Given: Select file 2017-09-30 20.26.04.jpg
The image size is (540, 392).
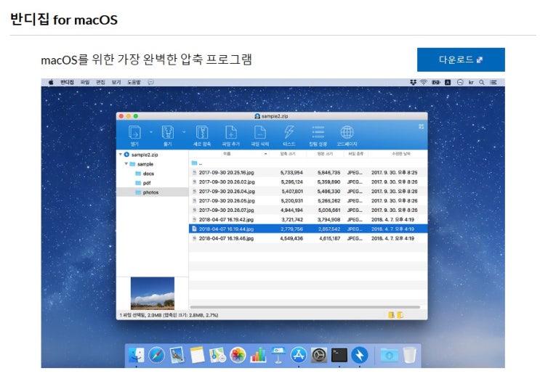Looking at the screenshot, I should click(308, 191).
